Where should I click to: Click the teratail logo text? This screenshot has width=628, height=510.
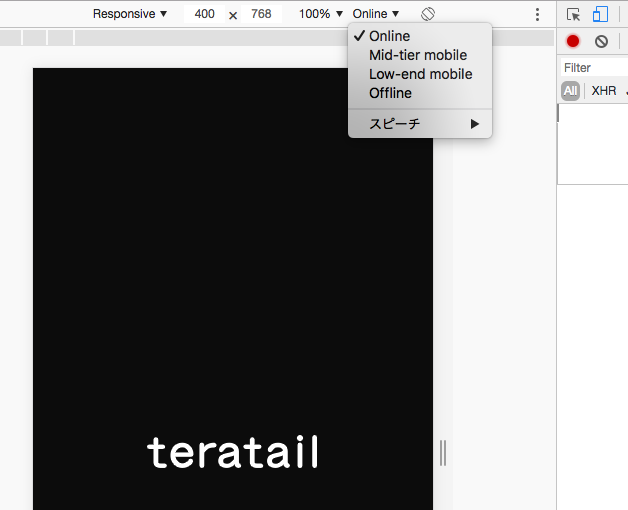233,452
